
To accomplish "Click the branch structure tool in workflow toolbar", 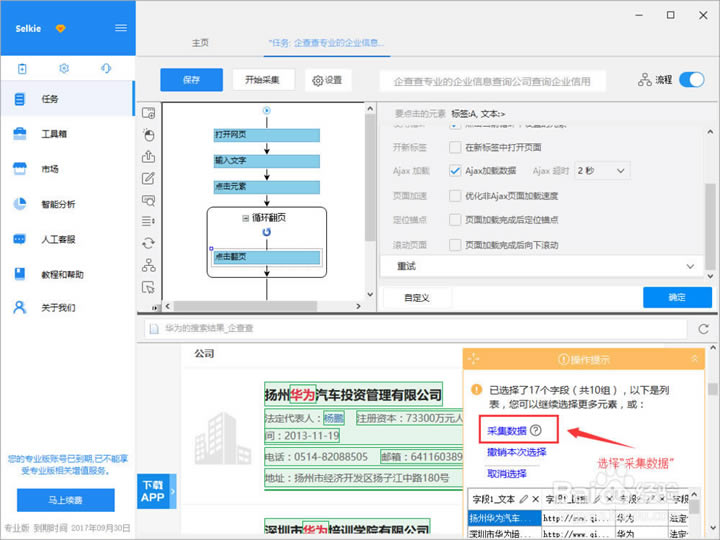I will click(149, 265).
